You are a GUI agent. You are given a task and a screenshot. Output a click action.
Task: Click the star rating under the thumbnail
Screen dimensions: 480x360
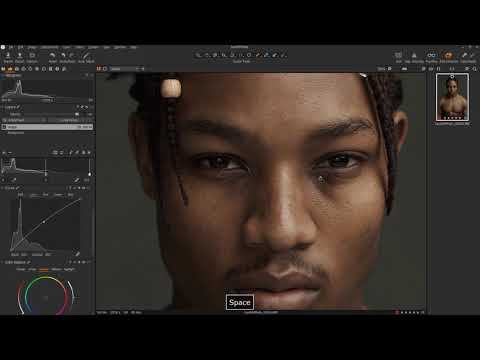click(452, 118)
